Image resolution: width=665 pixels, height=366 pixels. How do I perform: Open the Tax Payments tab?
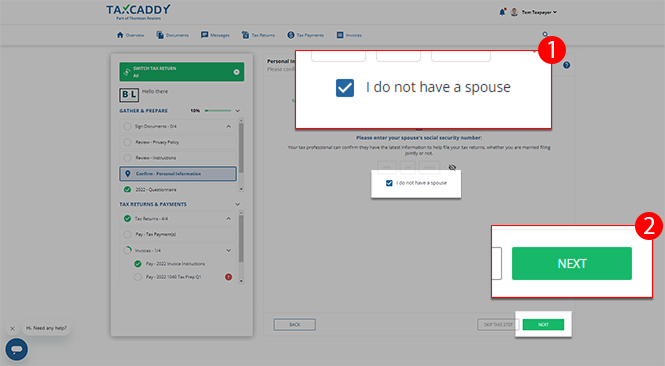pyautogui.click(x=305, y=35)
